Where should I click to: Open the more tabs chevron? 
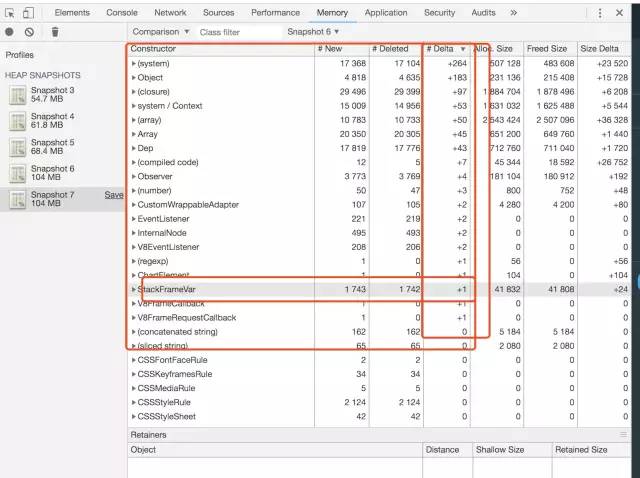[x=513, y=13]
